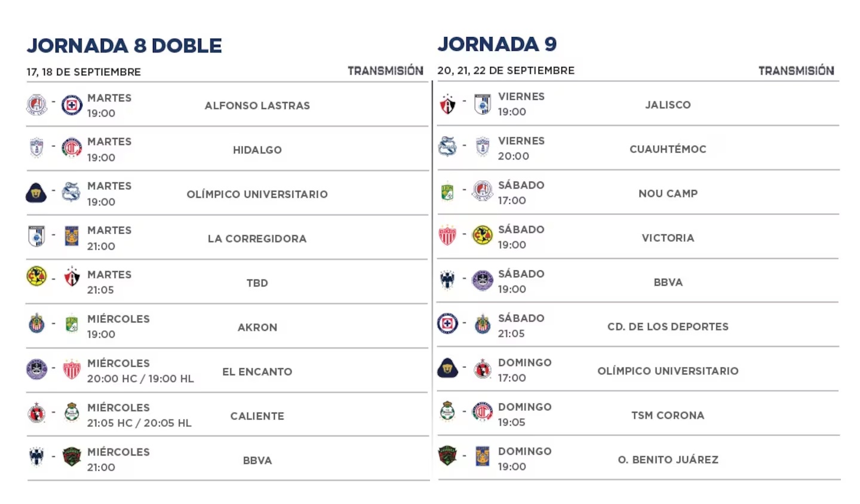Click Club América logo in the TBD row
This screenshot has width=860, height=504.
coord(36,276)
